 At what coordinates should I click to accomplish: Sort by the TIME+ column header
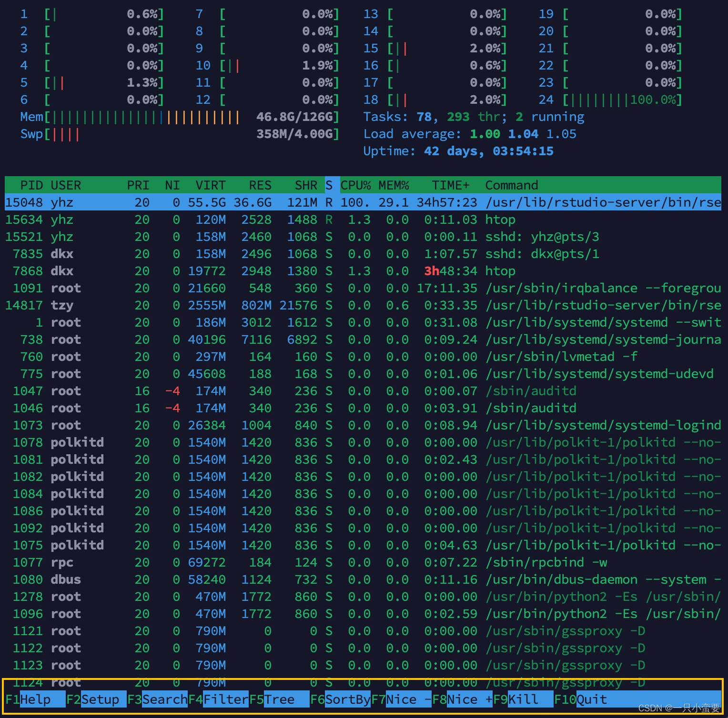[x=451, y=185]
